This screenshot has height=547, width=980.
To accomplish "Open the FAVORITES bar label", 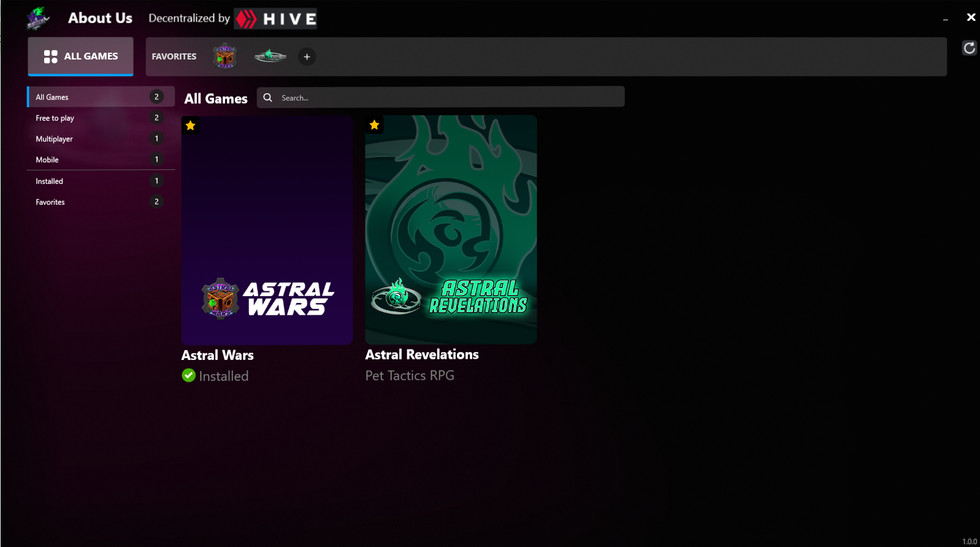I will coord(174,56).
